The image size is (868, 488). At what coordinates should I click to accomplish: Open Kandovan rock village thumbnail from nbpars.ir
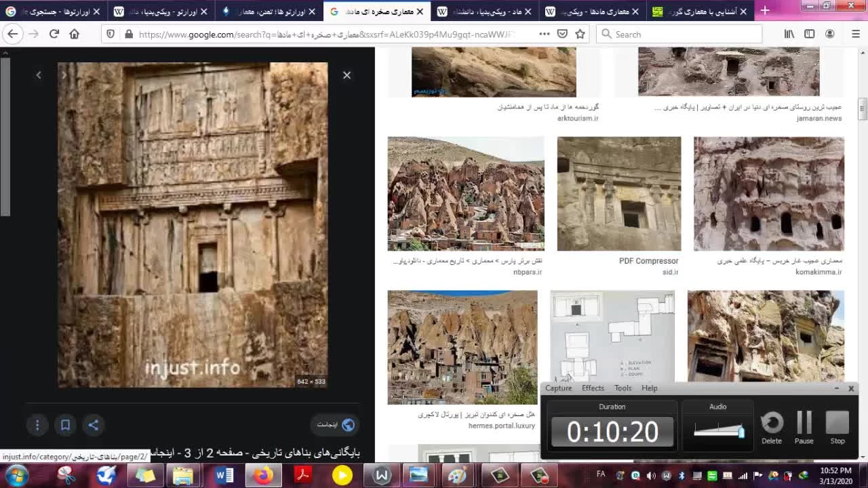(x=465, y=194)
